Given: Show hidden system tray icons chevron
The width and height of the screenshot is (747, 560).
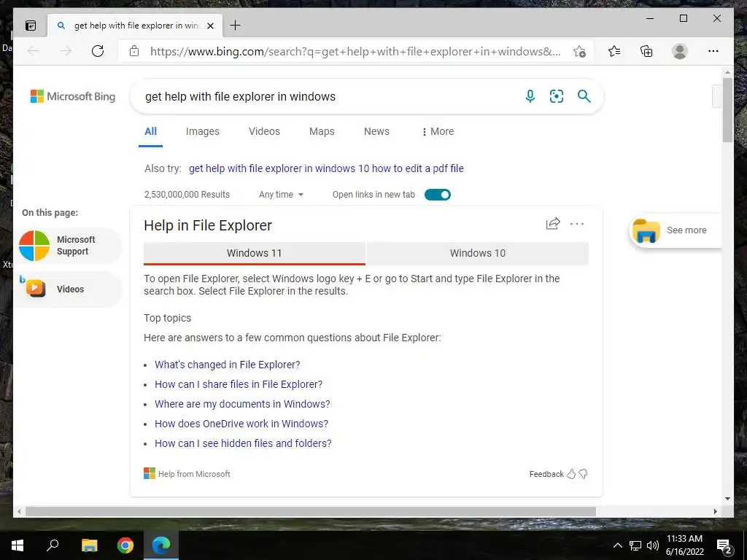Looking at the screenshot, I should coord(617,545).
